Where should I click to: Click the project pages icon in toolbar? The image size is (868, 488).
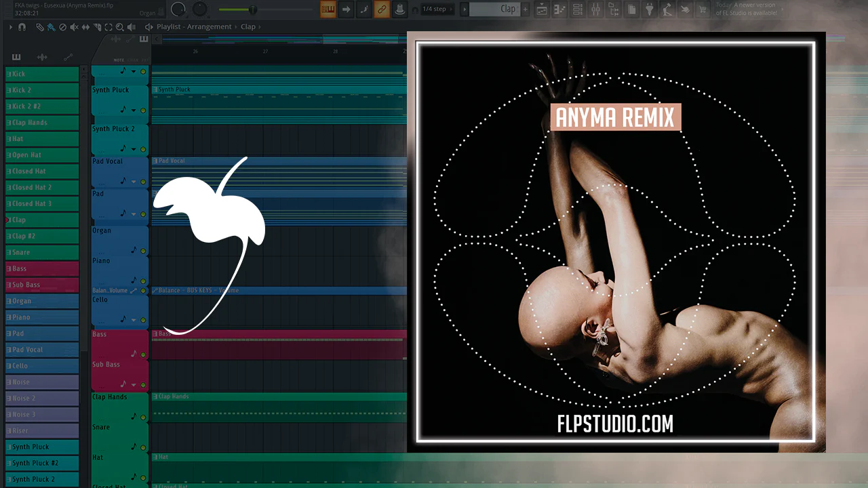pyautogui.click(x=632, y=9)
